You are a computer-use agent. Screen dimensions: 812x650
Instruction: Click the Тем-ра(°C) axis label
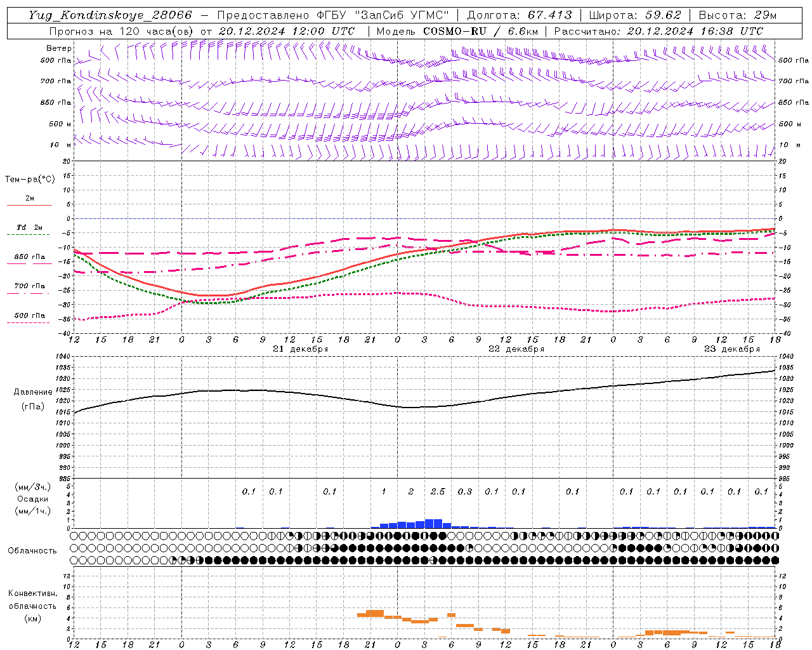[30, 180]
